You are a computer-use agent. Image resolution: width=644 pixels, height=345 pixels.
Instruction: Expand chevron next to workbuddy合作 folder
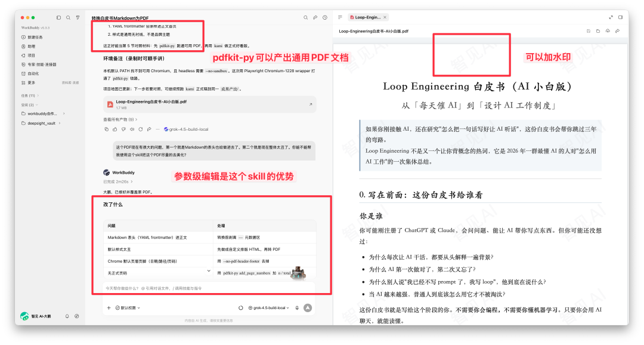[64, 113]
